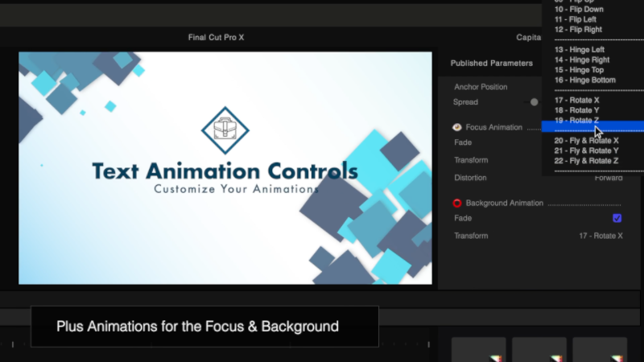Click the Final Cut Pro X title
Viewport: 644px width, 362px height.
[216, 37]
